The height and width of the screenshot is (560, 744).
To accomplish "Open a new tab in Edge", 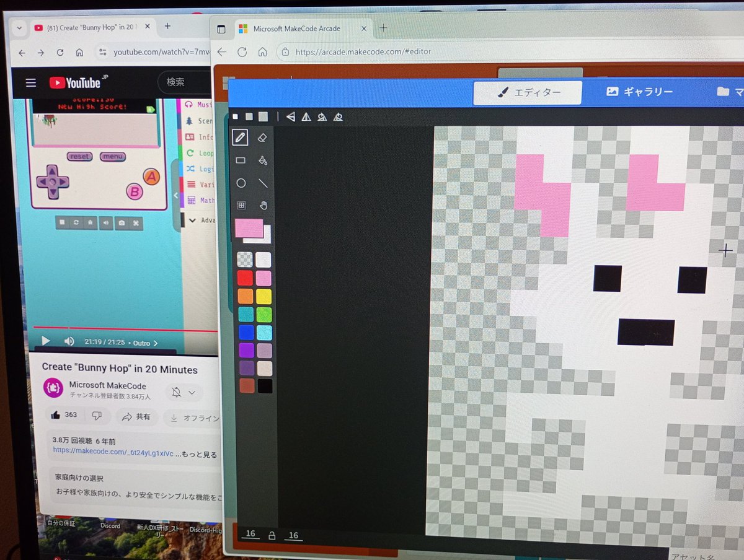I will 383,28.
